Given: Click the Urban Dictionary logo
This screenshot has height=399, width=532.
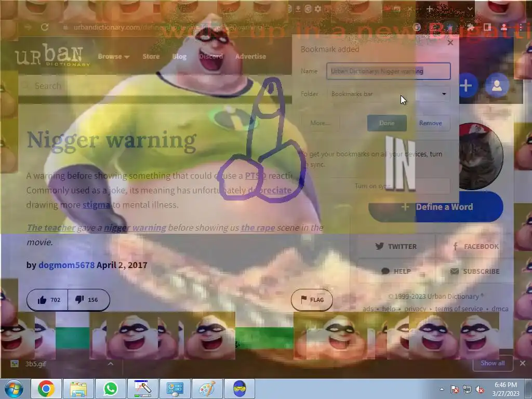Looking at the screenshot, I should pyautogui.click(x=52, y=55).
